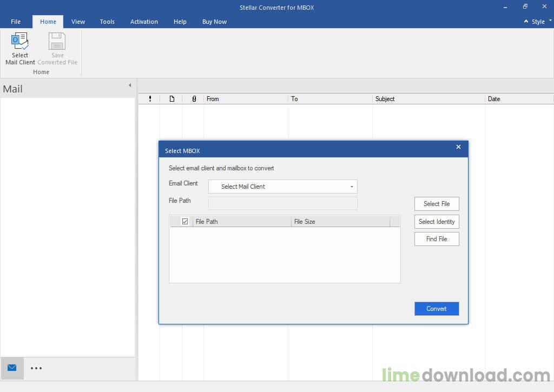Click the Select Mail Client ribbon icon
This screenshot has height=392, width=554.
[20, 48]
